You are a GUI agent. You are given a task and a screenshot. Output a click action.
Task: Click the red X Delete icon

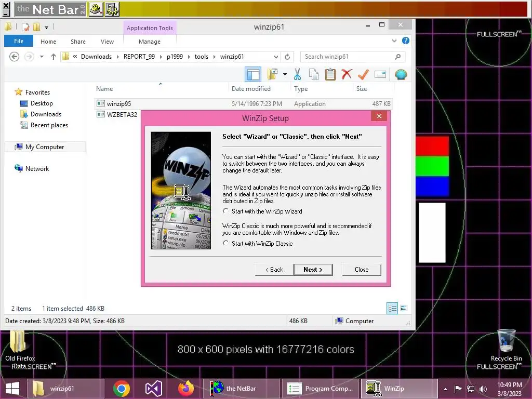347,74
